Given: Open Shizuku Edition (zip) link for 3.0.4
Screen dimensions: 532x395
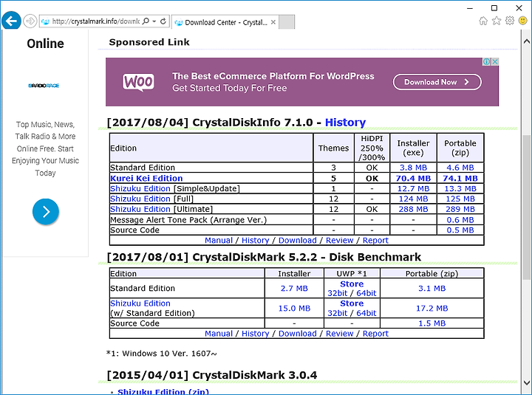Looking at the screenshot, I should (163, 391).
